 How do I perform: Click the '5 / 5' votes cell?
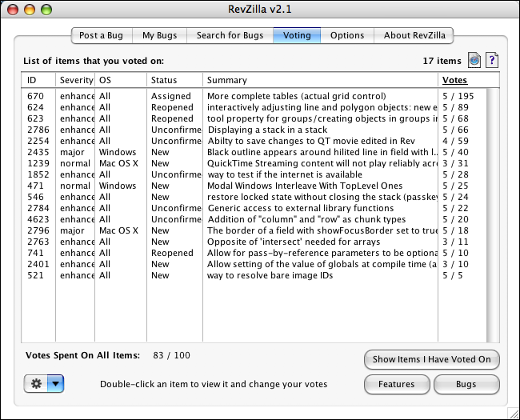point(452,275)
